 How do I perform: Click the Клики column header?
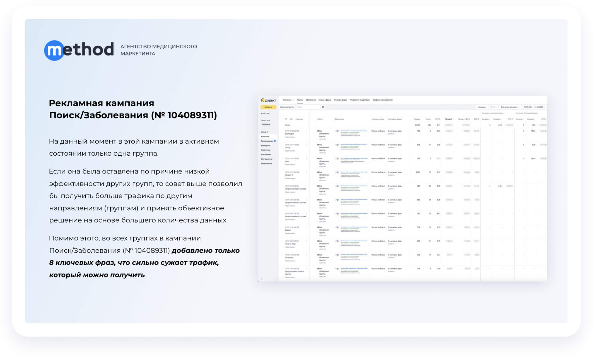click(x=428, y=119)
